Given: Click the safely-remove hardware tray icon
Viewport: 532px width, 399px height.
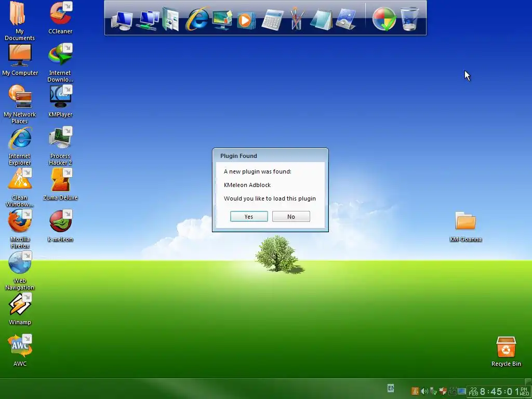Looking at the screenshot, I should pos(433,391).
